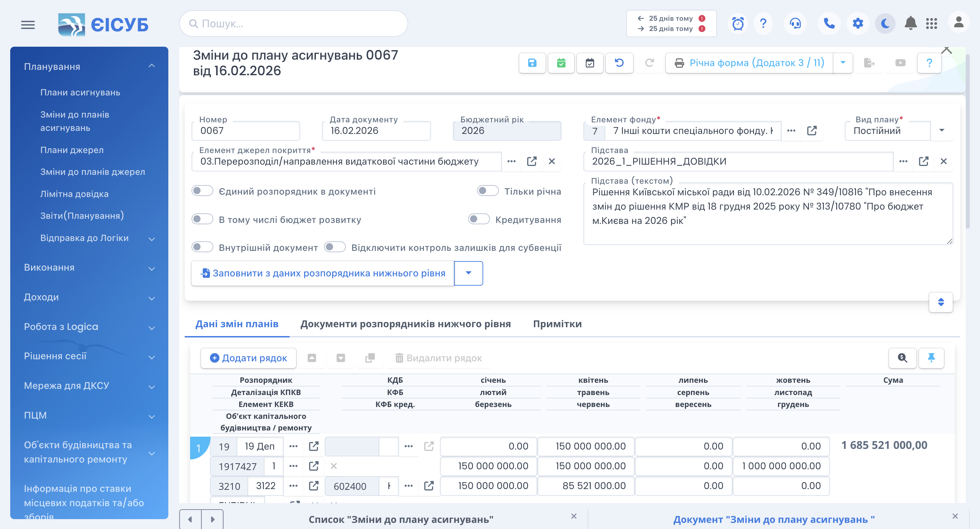Open the settings gear icon

[x=857, y=24]
